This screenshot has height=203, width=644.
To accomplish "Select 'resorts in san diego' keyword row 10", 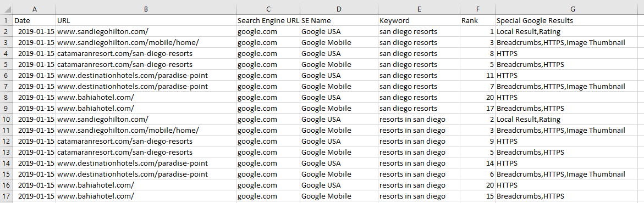I will (x=419, y=120).
